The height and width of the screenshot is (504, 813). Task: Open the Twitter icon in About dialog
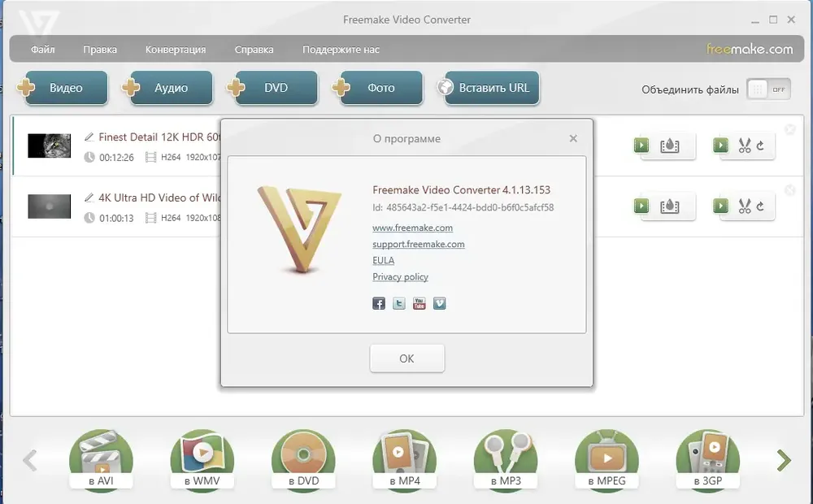[x=399, y=303]
